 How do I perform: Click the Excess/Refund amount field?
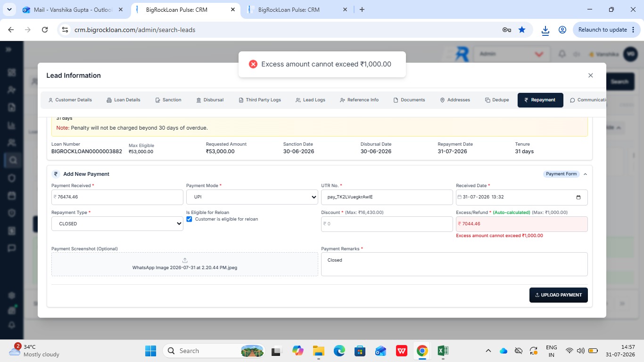(522, 224)
